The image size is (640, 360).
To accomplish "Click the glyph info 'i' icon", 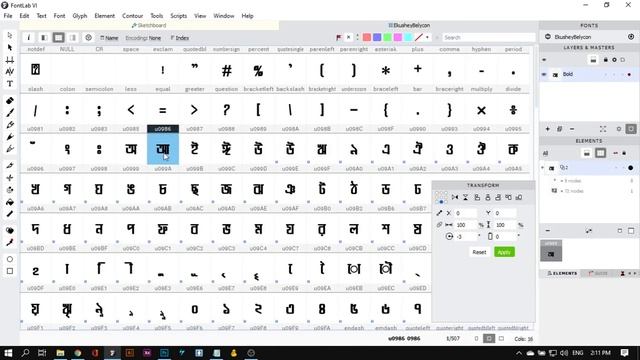I will [x=29, y=38].
